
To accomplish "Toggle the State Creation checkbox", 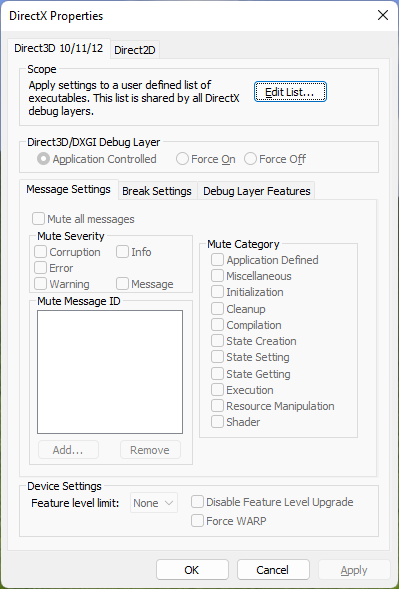I will [x=254, y=341].
